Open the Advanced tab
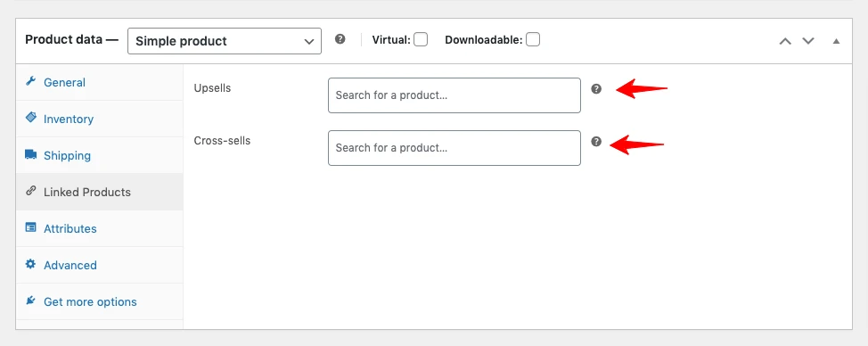The height and width of the screenshot is (346, 868). (100, 265)
